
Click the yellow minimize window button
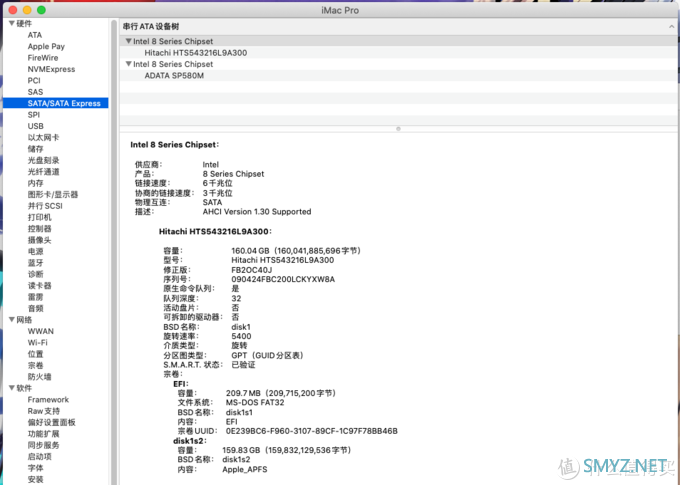point(27,10)
